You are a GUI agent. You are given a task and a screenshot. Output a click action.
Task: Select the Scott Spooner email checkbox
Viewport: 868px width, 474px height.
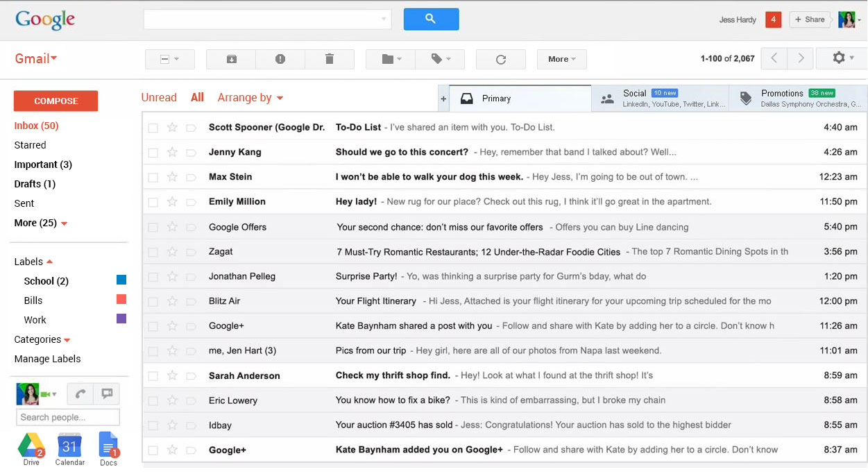153,128
